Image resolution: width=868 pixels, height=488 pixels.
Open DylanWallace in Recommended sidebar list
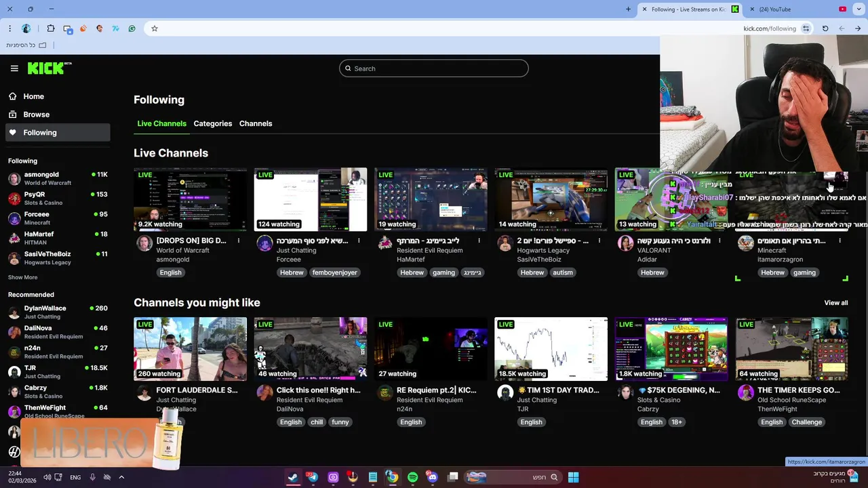pos(58,312)
